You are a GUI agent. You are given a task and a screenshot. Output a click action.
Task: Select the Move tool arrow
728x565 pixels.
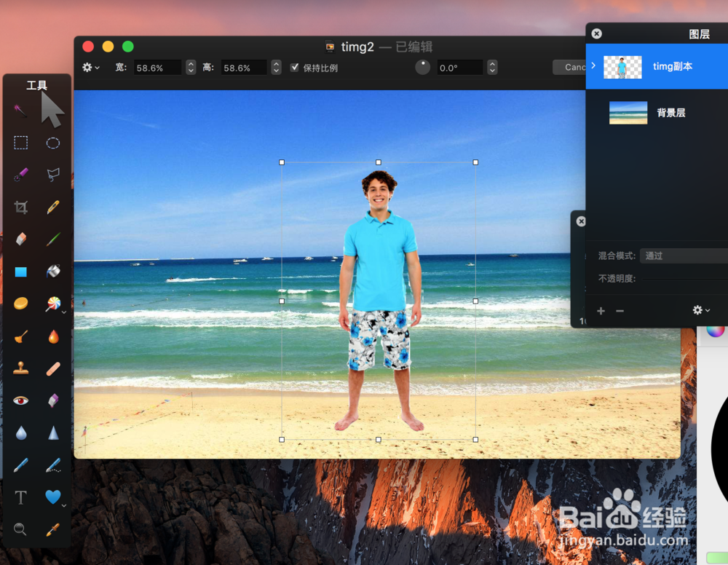tap(52, 109)
